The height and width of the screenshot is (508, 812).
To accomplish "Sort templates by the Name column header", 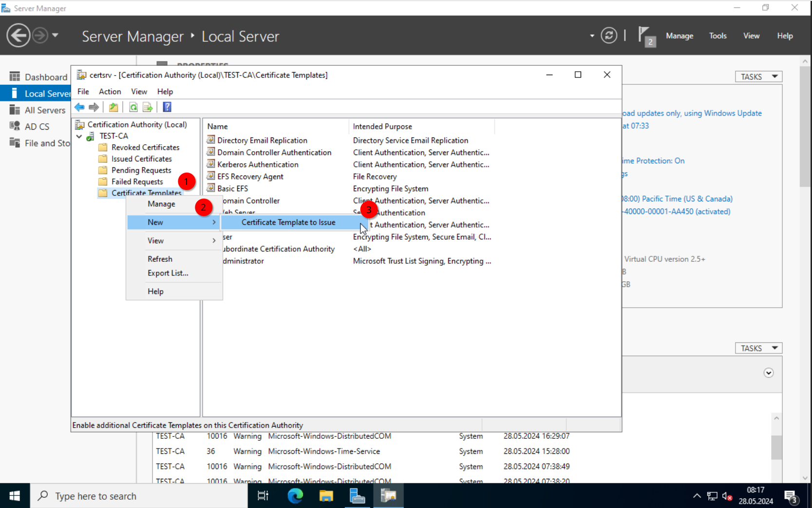I will tap(276, 126).
